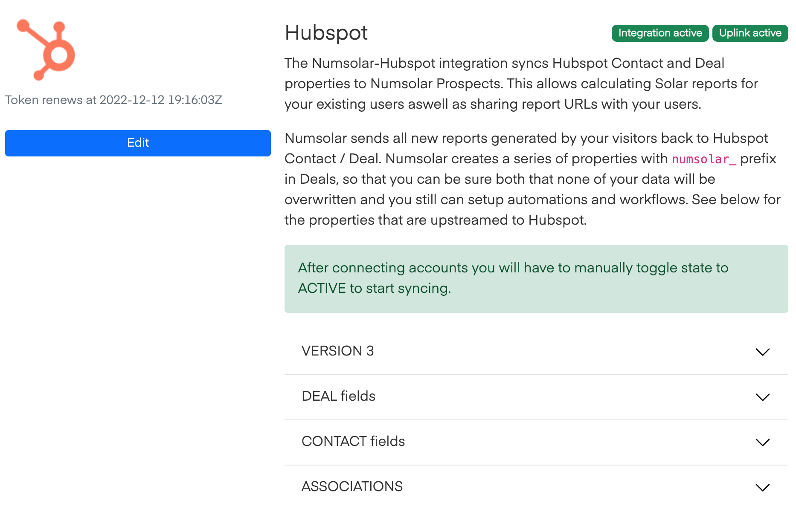Expand the VERSION 3 section
Viewport: 796px width, 532px height.
[x=536, y=351]
